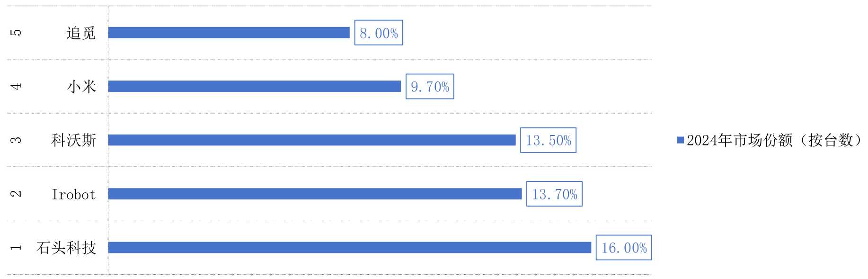868x279 pixels.
Task: Click the 科沃斯 bar
Action: (311, 140)
